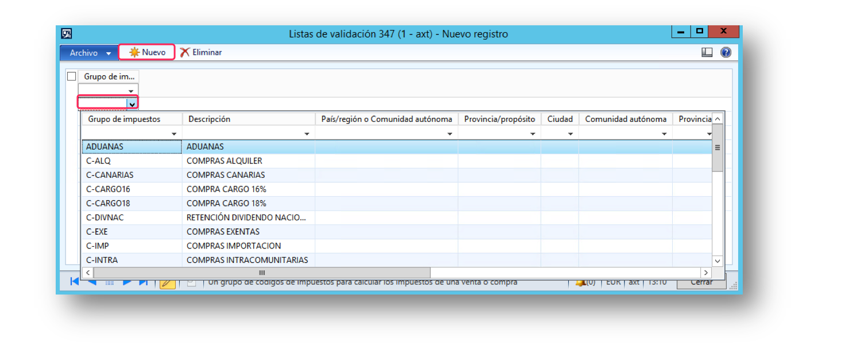The height and width of the screenshot is (348, 868).
Task: Open filter dropdown under Ciudad column
Action: 570,134
